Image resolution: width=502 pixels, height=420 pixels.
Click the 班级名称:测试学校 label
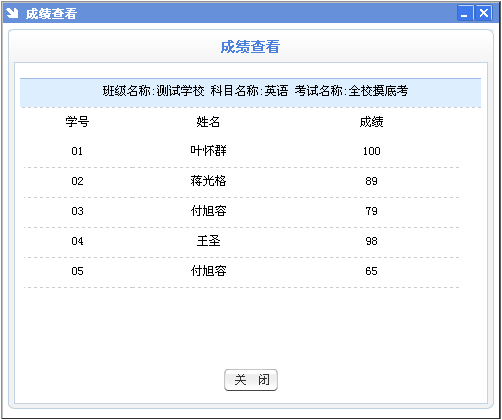pos(153,91)
